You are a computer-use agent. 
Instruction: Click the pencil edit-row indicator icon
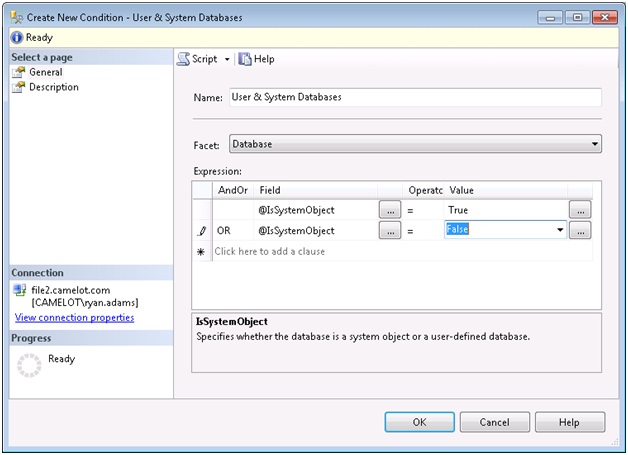tap(203, 231)
